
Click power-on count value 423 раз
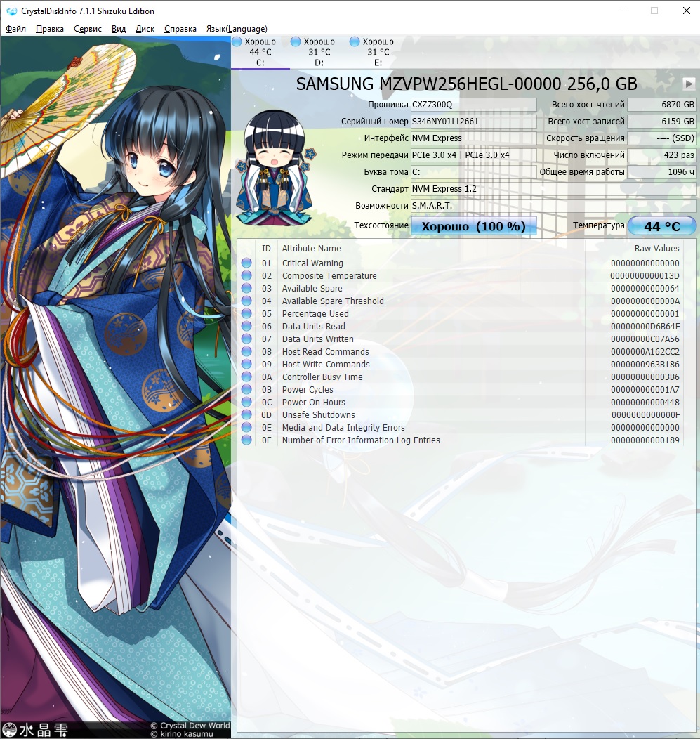[662, 155]
